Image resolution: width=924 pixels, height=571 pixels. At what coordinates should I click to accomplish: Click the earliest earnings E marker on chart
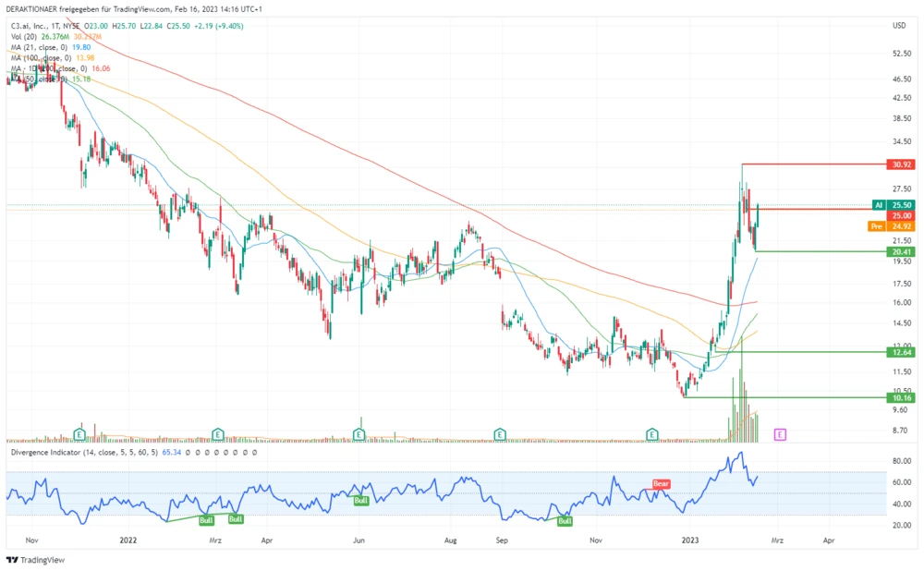[79, 433]
